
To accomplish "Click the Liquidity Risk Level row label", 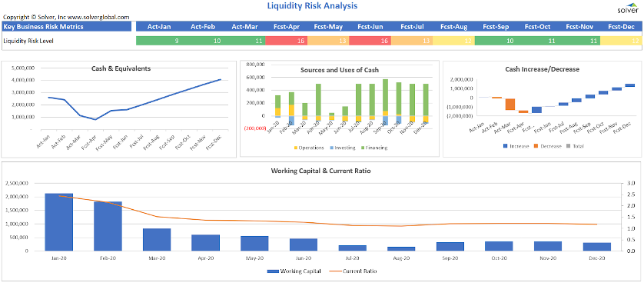I will [28, 41].
